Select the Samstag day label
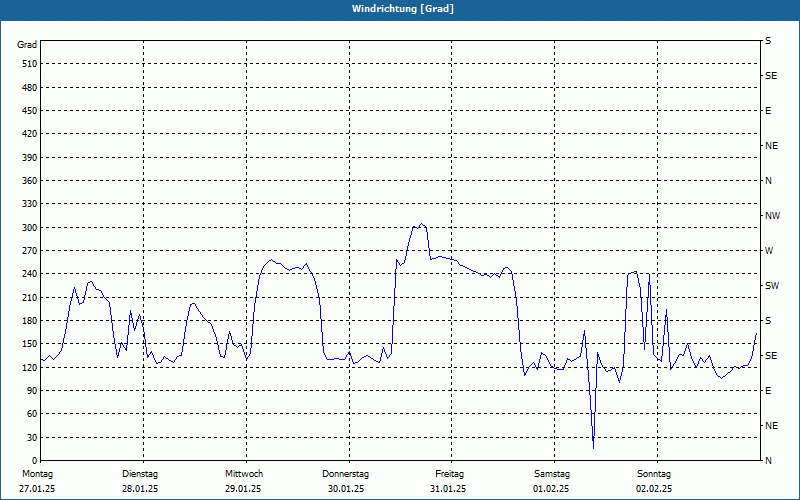 click(552, 474)
